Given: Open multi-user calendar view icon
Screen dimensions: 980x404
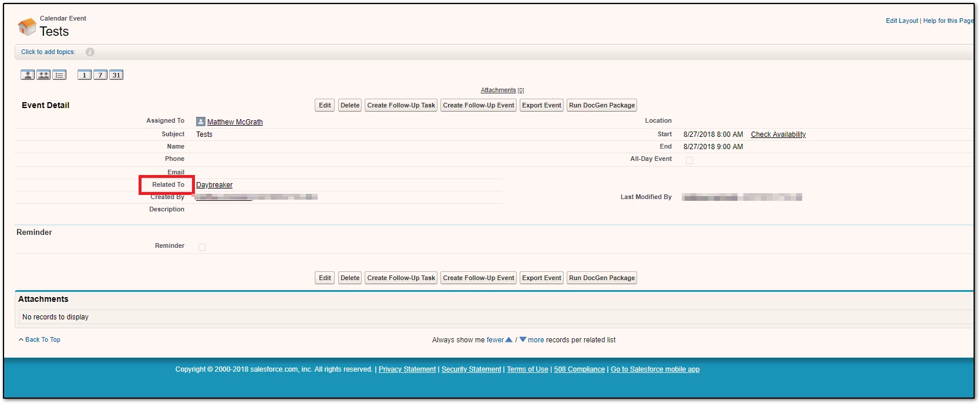Looking at the screenshot, I should [43, 75].
